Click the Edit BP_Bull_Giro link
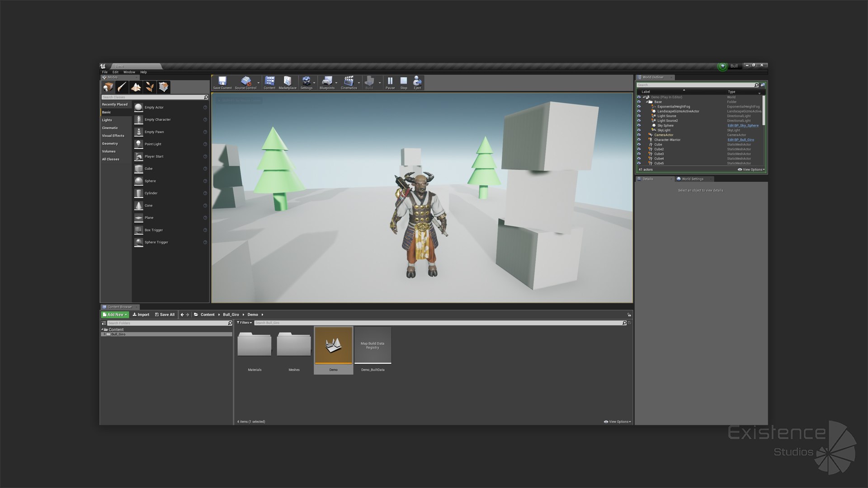 (741, 140)
